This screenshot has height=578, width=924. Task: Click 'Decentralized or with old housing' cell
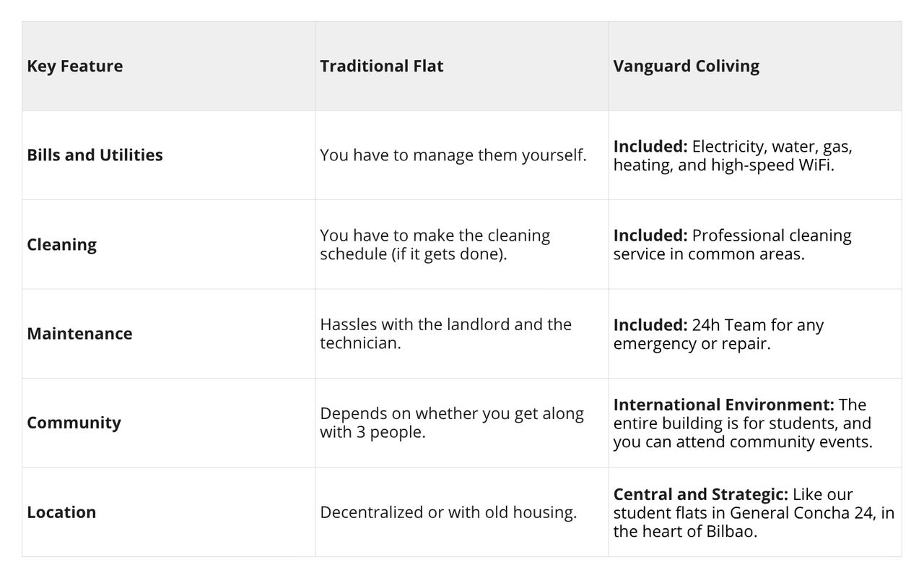coord(448,512)
